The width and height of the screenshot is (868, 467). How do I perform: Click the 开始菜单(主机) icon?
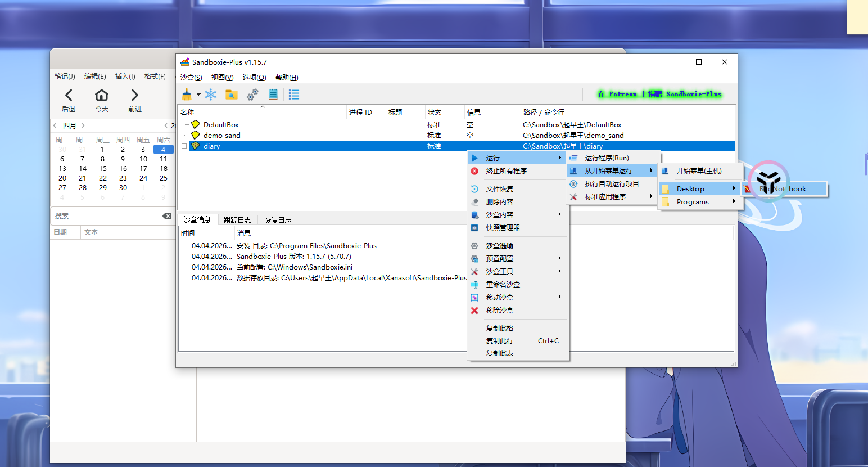(x=665, y=171)
